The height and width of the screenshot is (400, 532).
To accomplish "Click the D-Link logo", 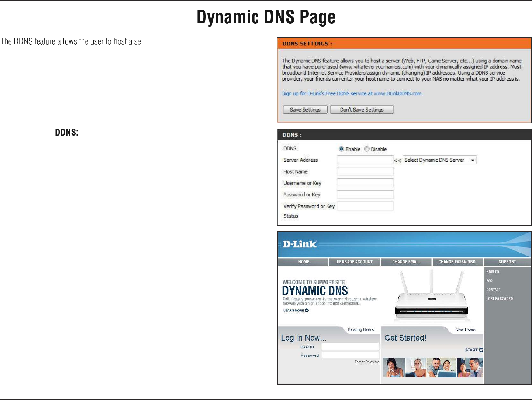I will click(x=300, y=244).
